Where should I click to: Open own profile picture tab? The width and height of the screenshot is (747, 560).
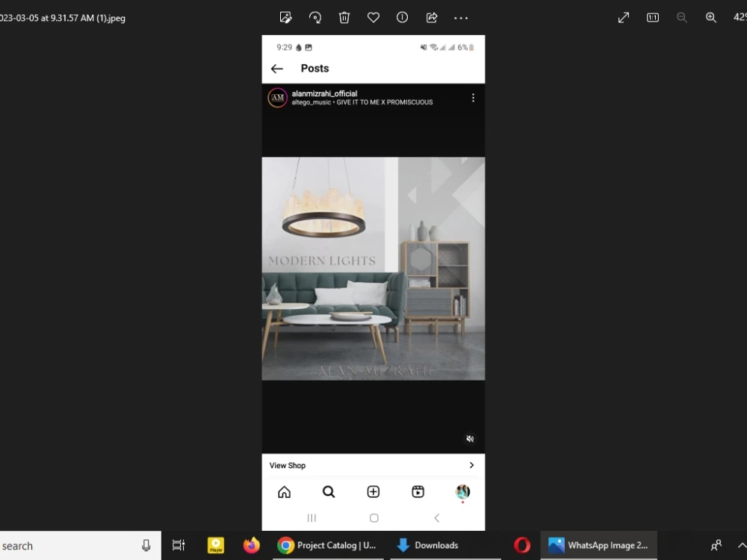(462, 491)
